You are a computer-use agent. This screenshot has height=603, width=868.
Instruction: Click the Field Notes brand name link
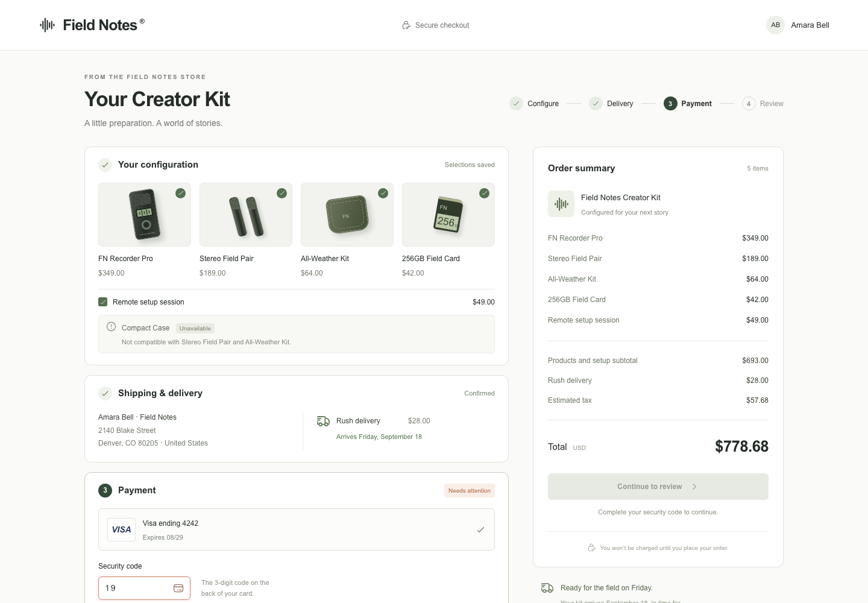click(100, 25)
